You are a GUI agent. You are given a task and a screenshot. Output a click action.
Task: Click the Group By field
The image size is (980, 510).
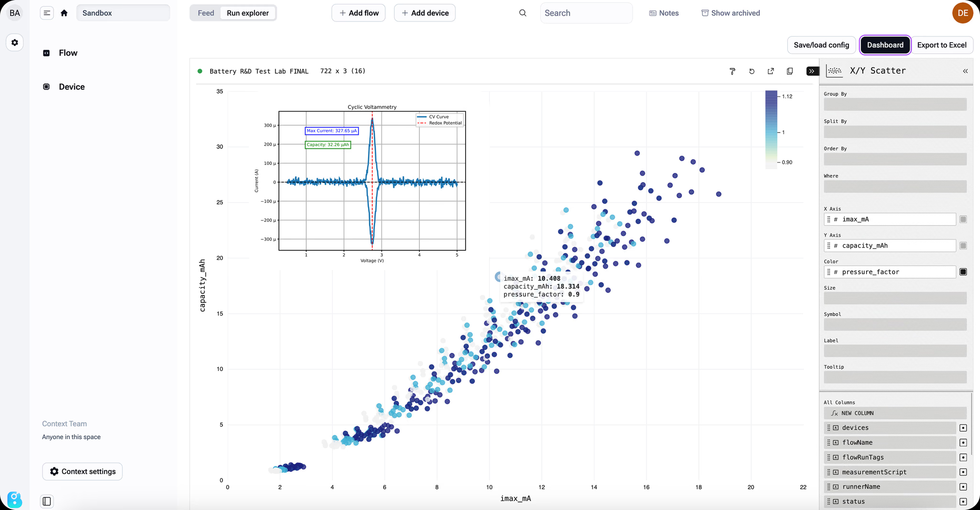(895, 104)
